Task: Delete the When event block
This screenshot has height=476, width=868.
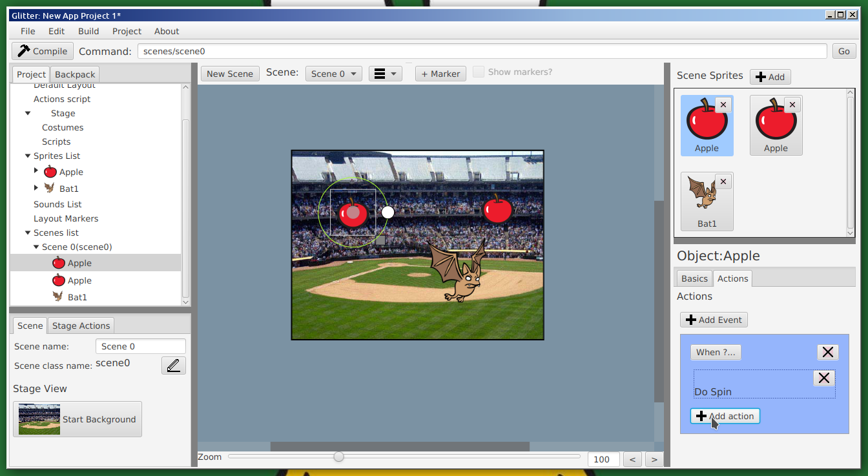Action: click(x=827, y=352)
